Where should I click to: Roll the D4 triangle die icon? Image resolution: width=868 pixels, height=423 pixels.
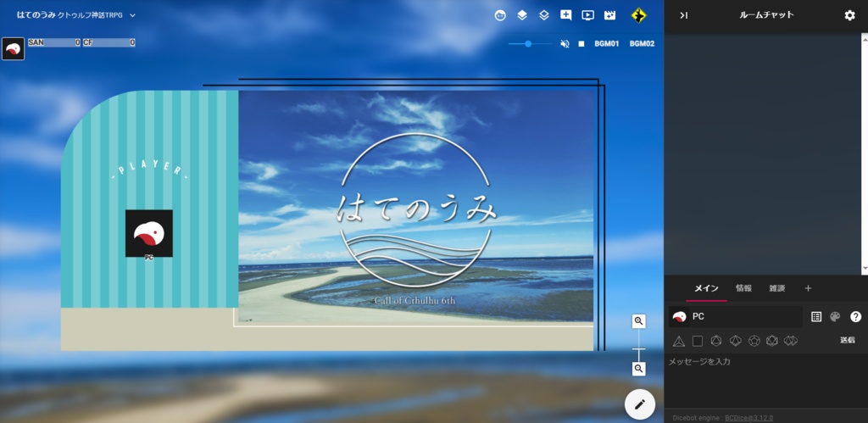(x=679, y=341)
